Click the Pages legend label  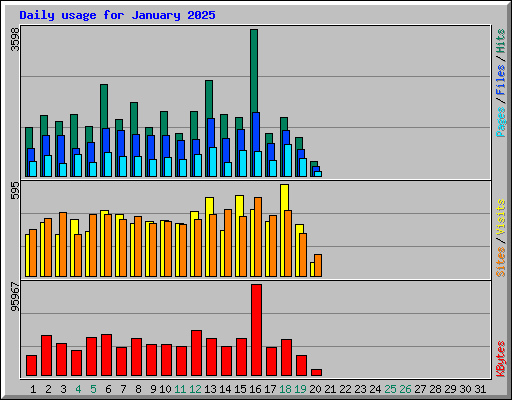click(x=501, y=122)
